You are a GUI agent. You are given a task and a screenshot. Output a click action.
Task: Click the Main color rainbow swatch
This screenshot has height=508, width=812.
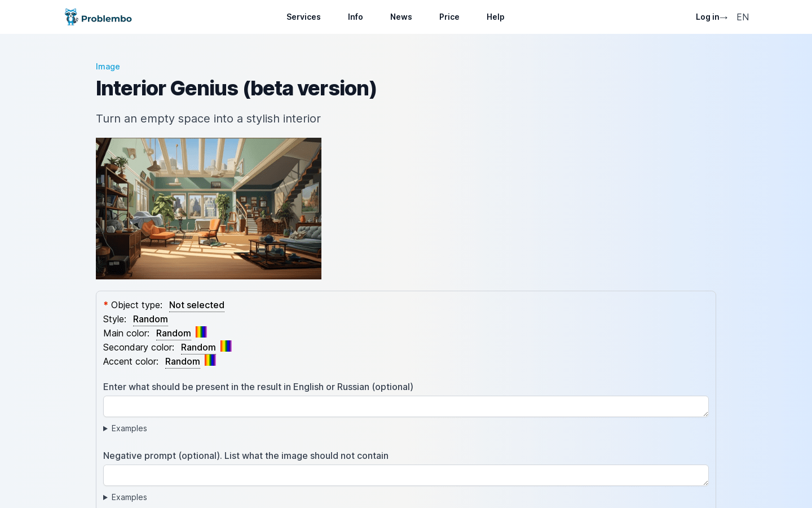[x=201, y=332]
